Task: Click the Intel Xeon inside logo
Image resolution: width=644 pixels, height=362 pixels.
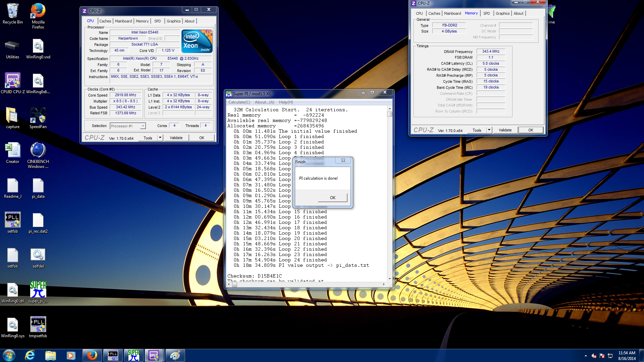Action: point(197,41)
